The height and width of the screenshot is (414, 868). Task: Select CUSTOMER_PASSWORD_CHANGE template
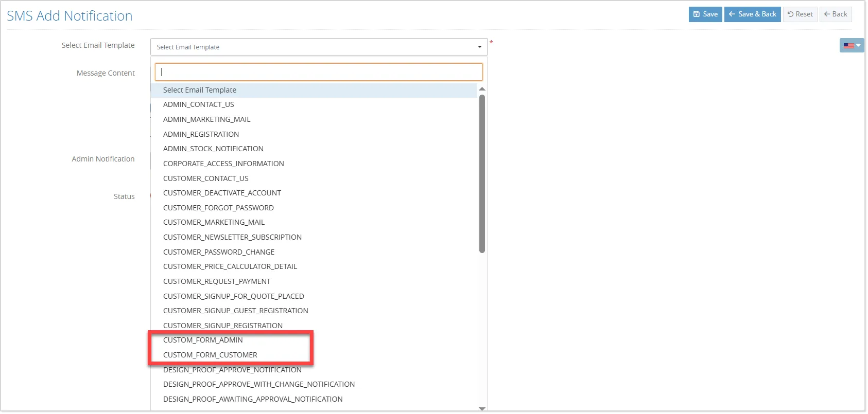[314, 252]
